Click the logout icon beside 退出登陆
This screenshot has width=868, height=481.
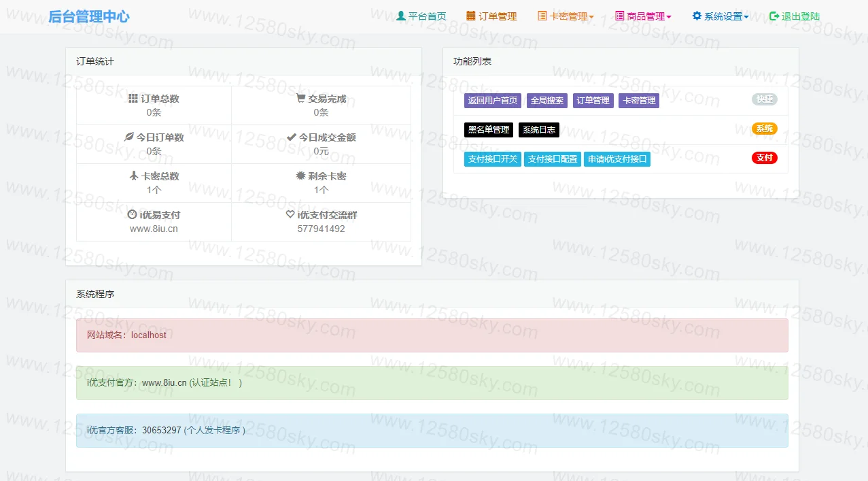point(774,16)
